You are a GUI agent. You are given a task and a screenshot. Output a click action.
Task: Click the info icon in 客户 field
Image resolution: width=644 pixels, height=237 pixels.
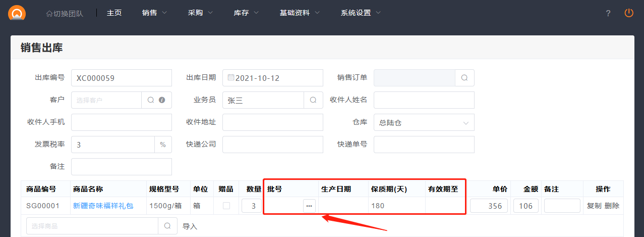162,100
